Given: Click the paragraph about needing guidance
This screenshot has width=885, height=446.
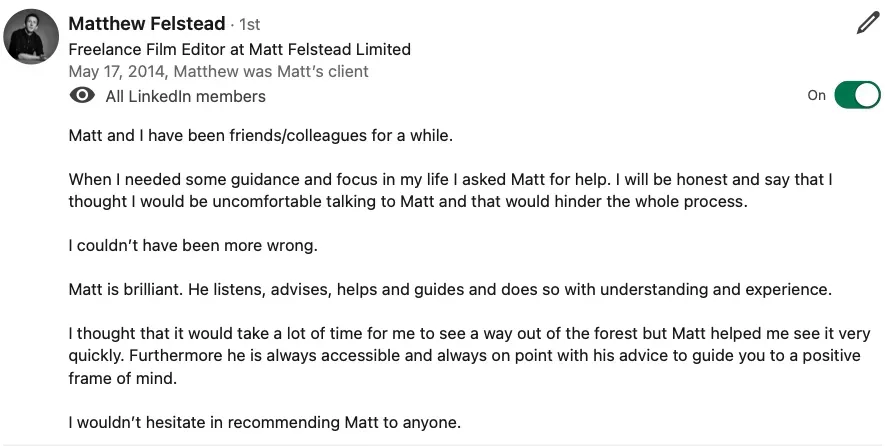Looking at the screenshot, I should tap(450, 190).
